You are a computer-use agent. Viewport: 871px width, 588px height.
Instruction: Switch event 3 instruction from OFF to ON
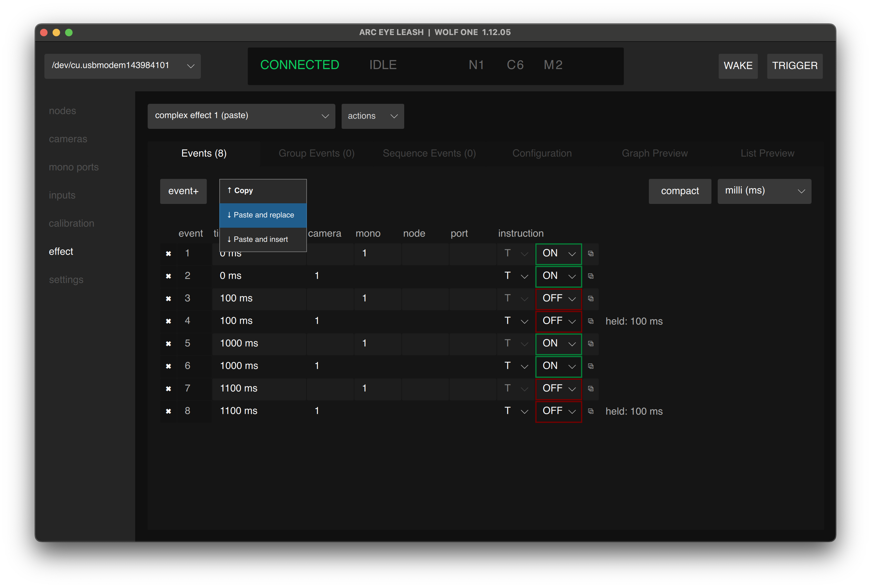(x=558, y=299)
